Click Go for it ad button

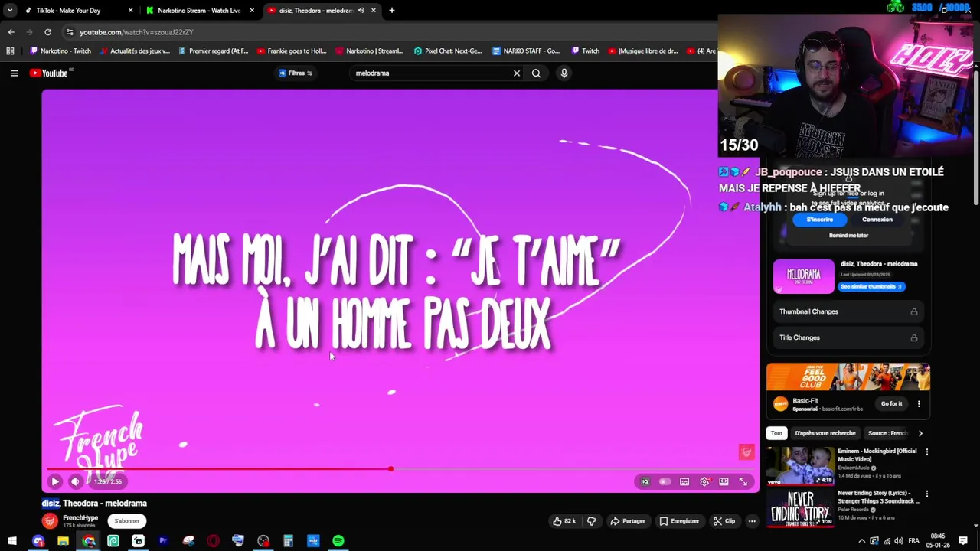[x=891, y=403]
